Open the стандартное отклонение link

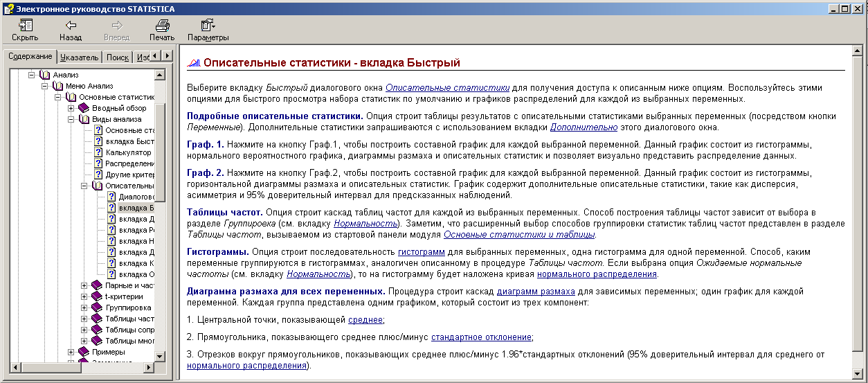[481, 337]
